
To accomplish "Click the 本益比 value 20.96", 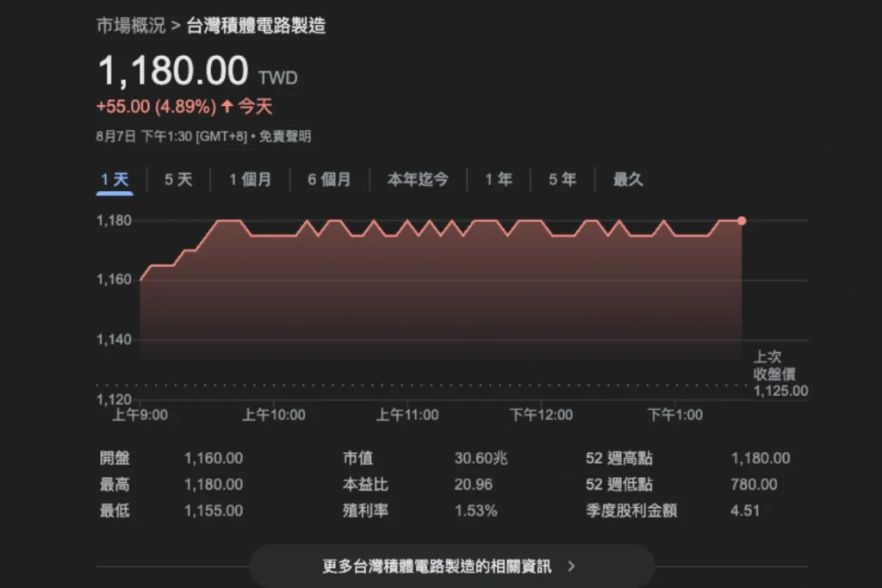I will [473, 485].
